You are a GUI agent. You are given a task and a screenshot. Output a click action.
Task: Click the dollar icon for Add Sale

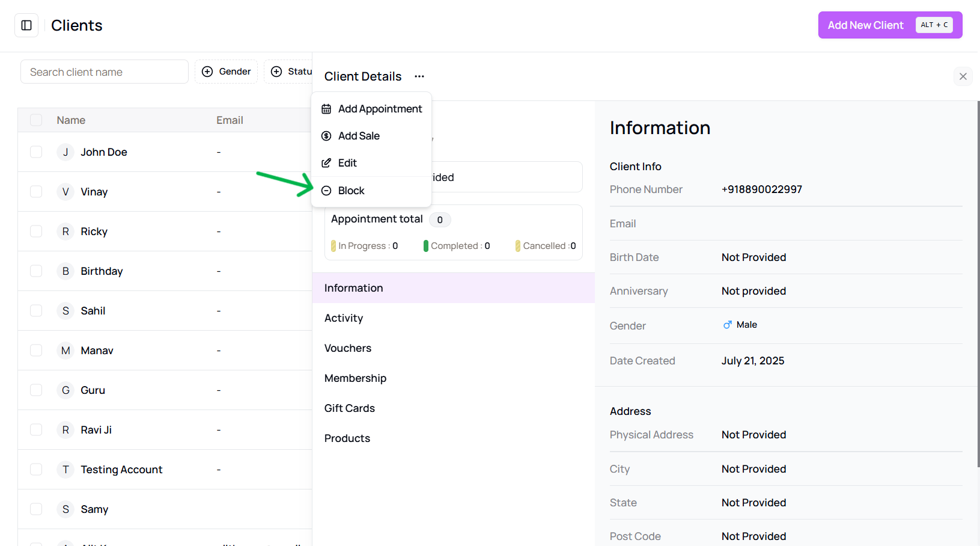click(326, 136)
